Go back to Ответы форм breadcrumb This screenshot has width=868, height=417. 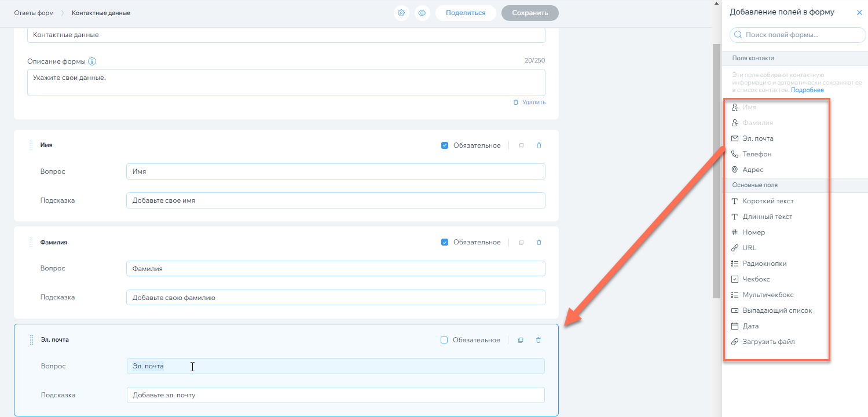coord(34,13)
